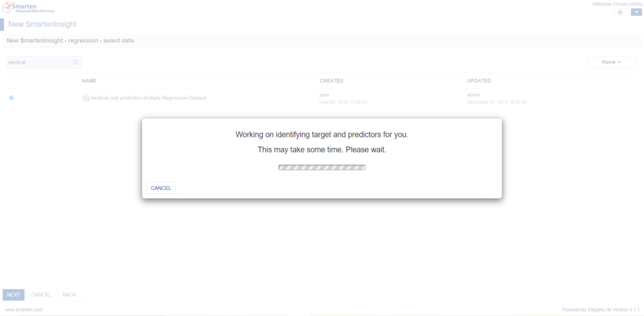Click the striped progress bar
The image size is (644, 316).
[x=322, y=167]
